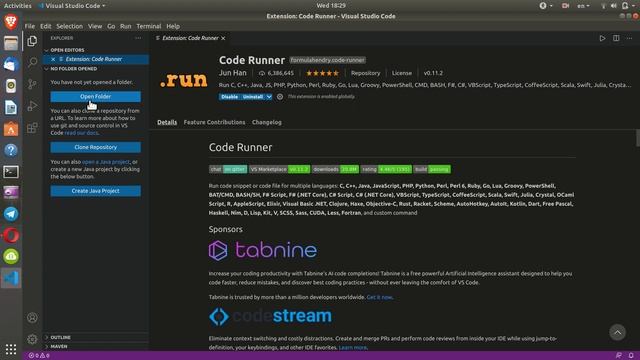Open the Run and Debug view
The width and height of the screenshot is (640, 360).
tap(32, 106)
